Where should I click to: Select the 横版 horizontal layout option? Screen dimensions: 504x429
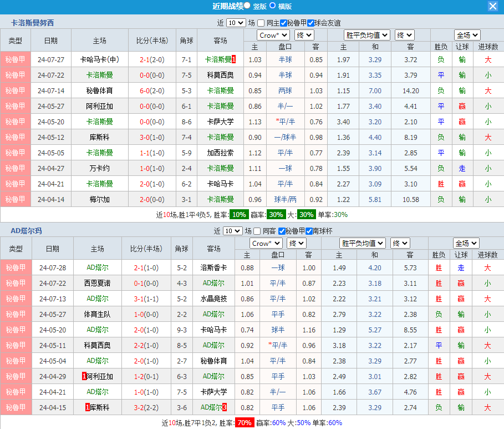(x=273, y=6)
